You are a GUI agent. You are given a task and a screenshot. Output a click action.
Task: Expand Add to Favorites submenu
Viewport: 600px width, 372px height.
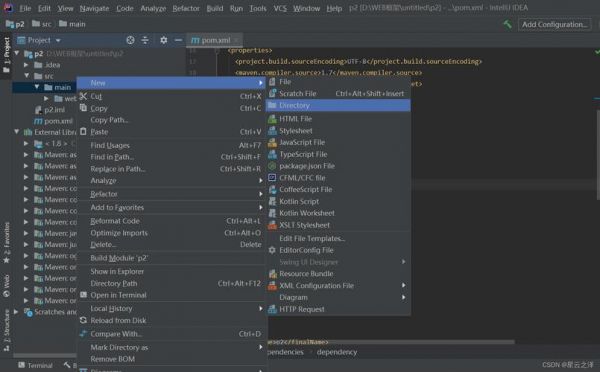[171, 207]
